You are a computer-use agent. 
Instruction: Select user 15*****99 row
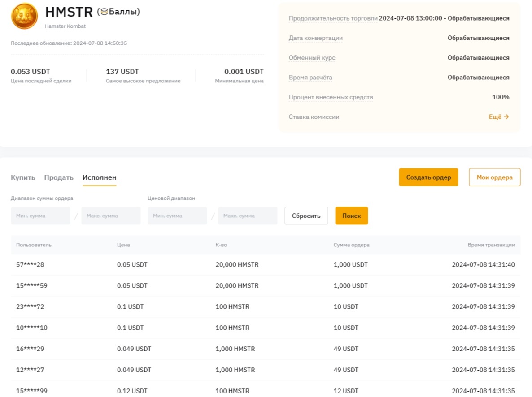click(x=266, y=389)
